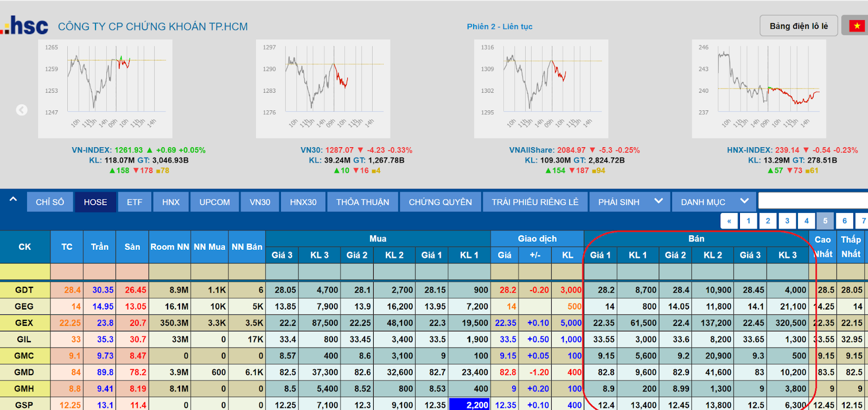
Task: Switch to the UPCOM tab
Action: click(215, 202)
